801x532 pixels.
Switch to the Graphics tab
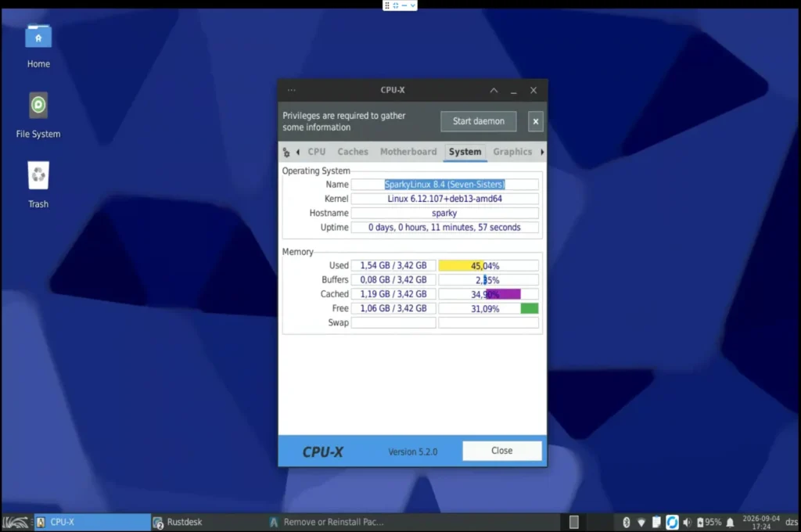click(512, 152)
